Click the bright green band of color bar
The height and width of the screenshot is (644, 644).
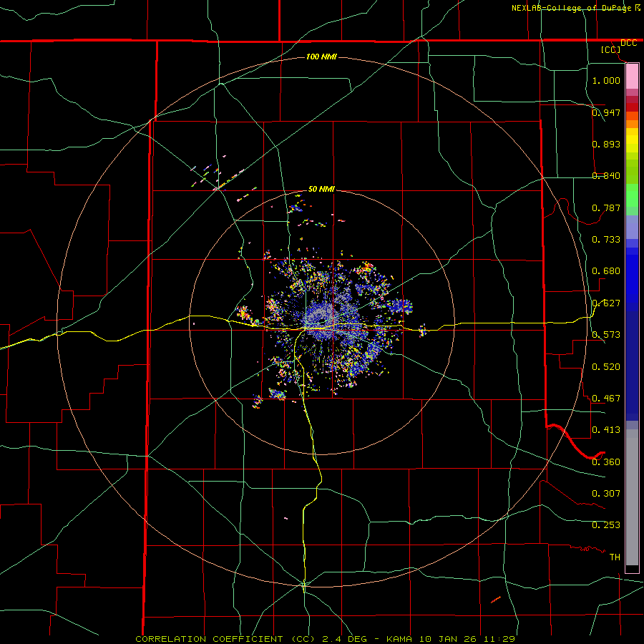[632, 195]
